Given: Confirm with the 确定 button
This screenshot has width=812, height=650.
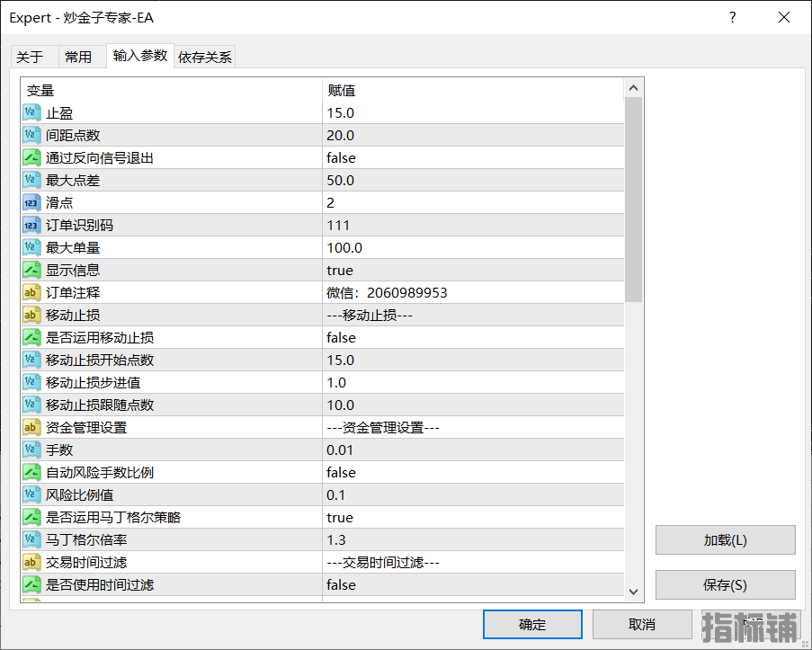Looking at the screenshot, I should 532,624.
